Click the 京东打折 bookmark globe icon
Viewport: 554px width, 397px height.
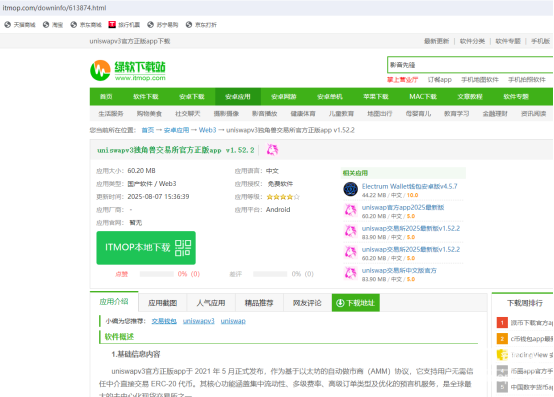pyautogui.click(x=189, y=24)
